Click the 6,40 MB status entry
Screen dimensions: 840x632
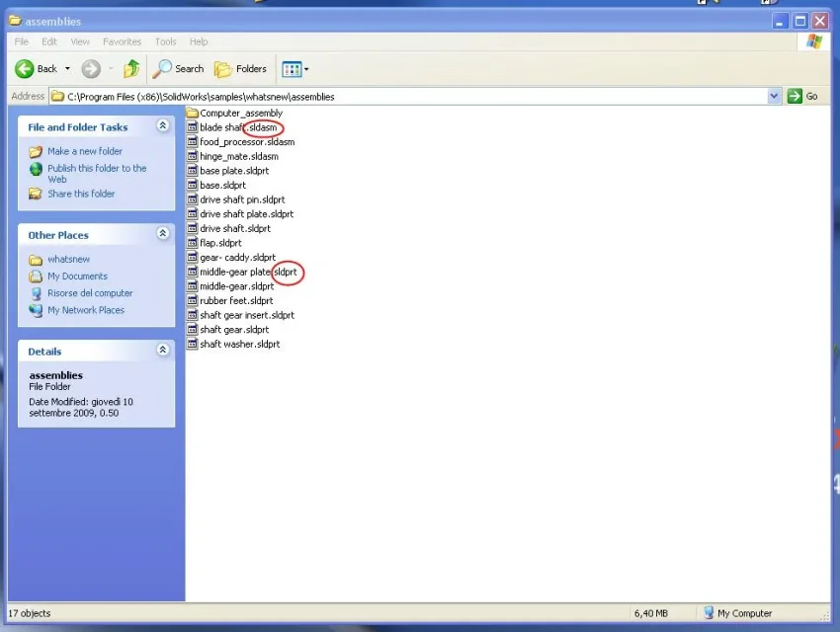tap(651, 613)
